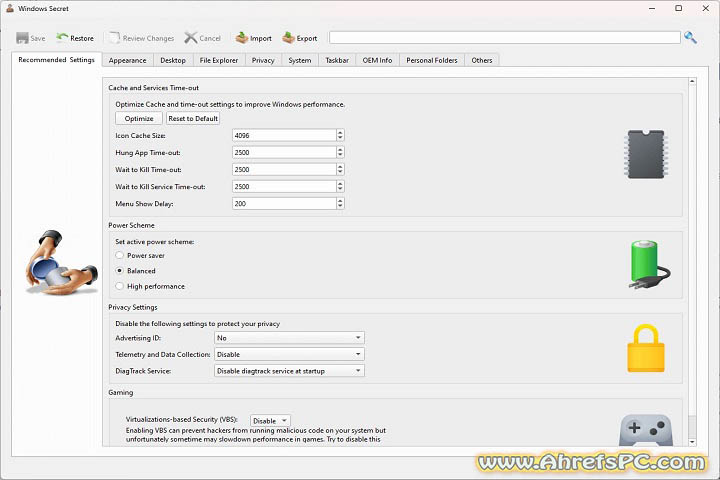Click the Windows Secret title bar icon
Screen dimensions: 720x480
[10, 8]
